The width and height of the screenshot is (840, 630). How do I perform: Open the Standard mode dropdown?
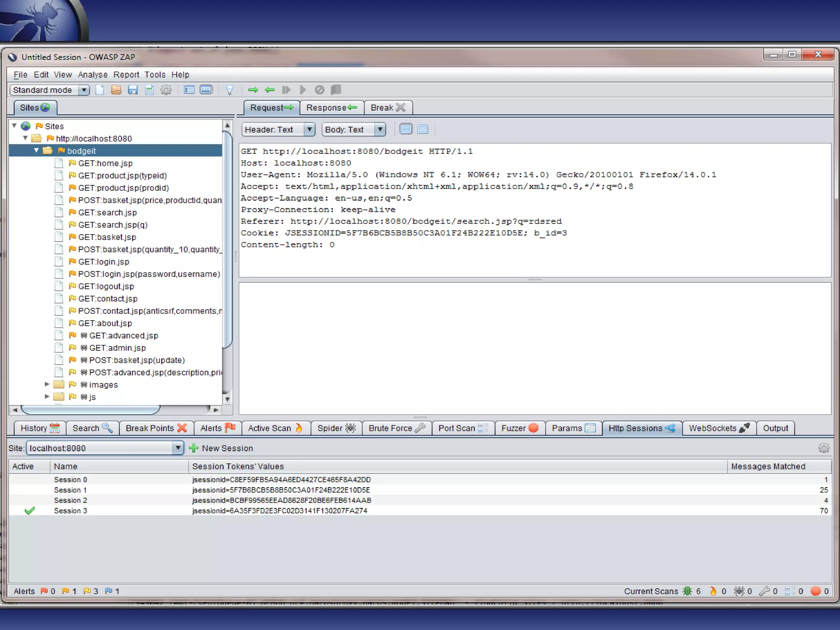pyautogui.click(x=84, y=90)
